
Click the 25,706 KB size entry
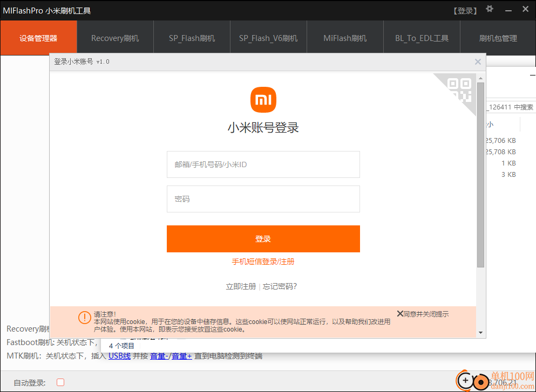tap(501, 141)
